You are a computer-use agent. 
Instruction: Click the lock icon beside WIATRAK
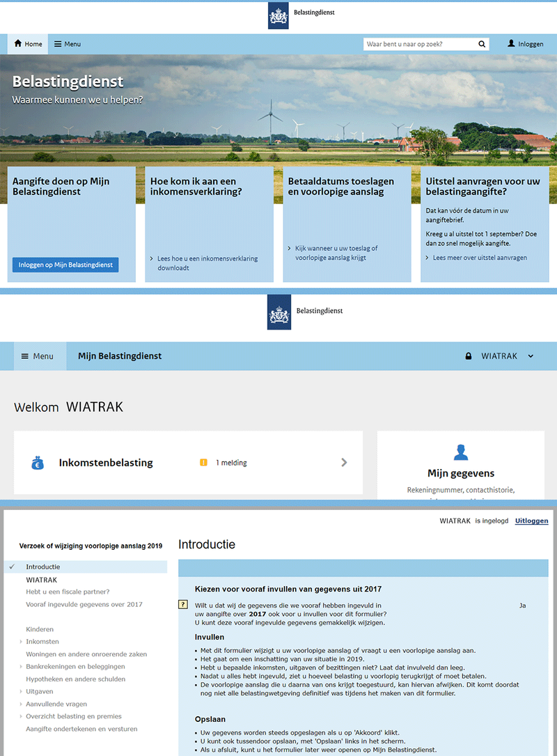point(468,355)
